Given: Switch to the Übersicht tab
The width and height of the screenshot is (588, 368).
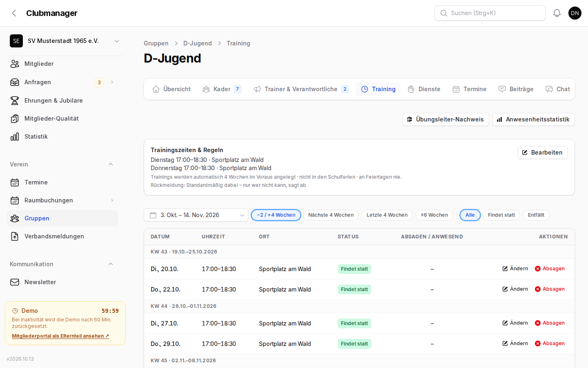Looking at the screenshot, I should (171, 89).
